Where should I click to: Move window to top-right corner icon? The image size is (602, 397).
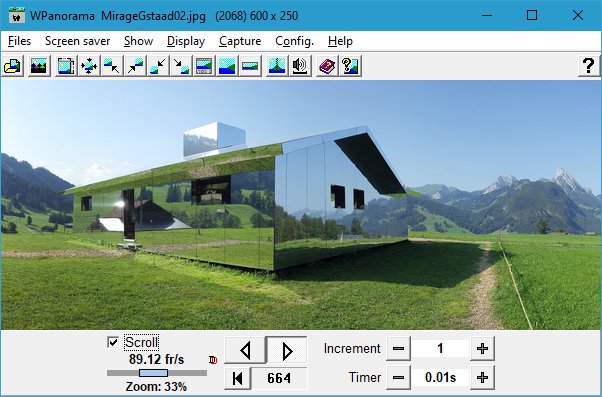(x=135, y=66)
